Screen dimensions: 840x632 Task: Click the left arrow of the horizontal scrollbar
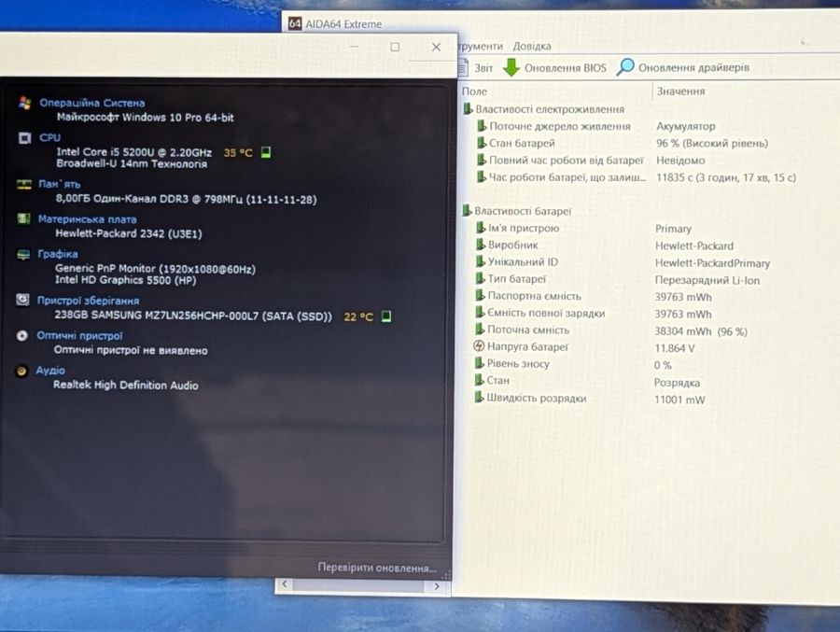tap(284, 584)
